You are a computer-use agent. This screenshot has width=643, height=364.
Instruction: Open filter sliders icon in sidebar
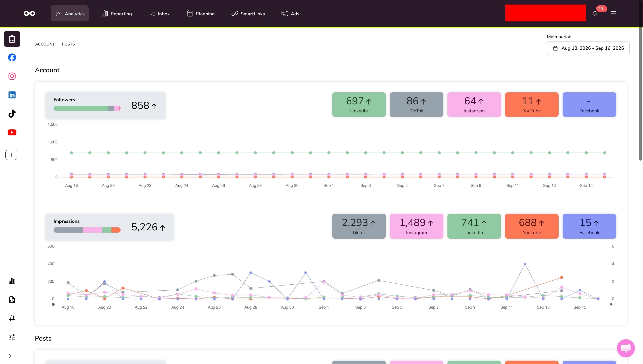point(12,337)
